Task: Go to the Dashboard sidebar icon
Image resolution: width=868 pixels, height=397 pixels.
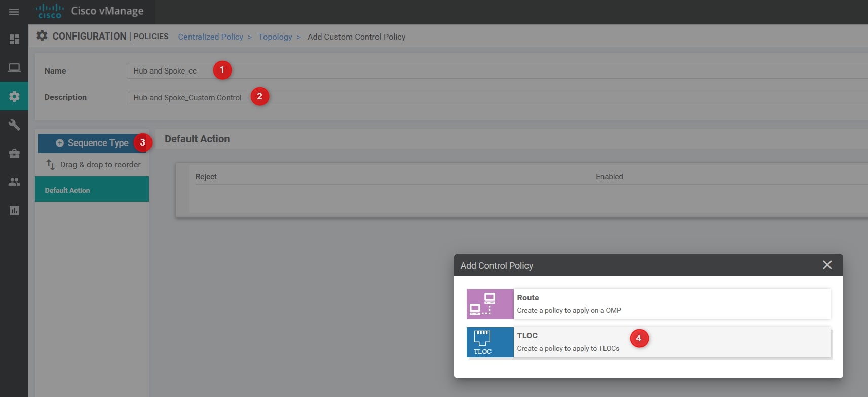Action: pos(14,40)
